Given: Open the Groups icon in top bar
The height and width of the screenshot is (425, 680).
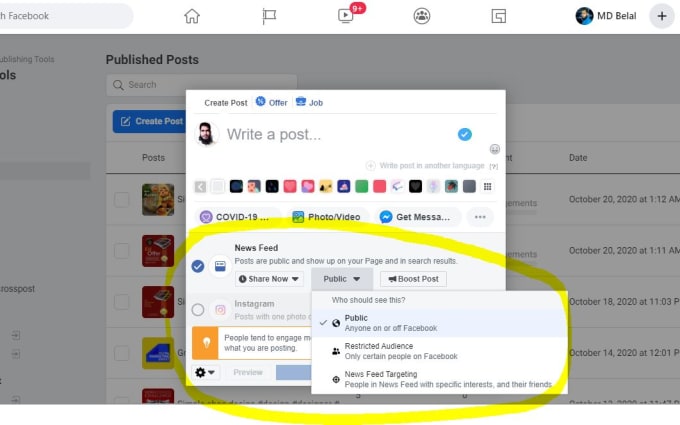Looking at the screenshot, I should coord(422,16).
